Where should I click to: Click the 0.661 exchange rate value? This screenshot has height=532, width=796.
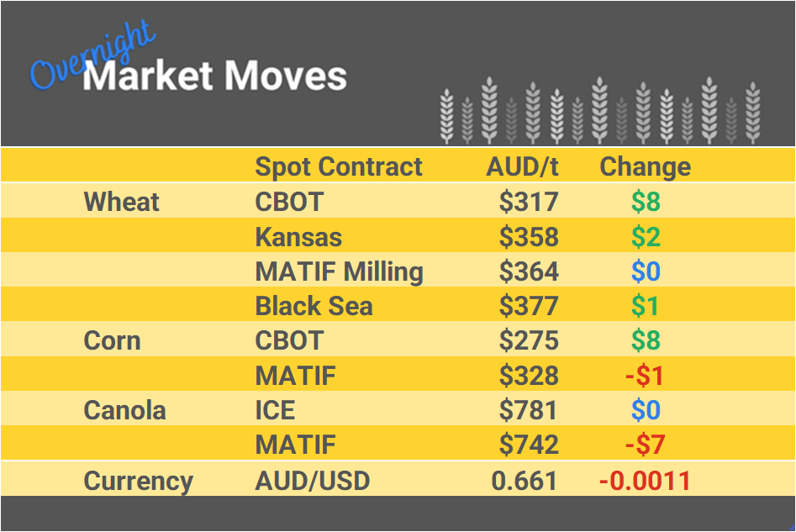[x=525, y=481]
